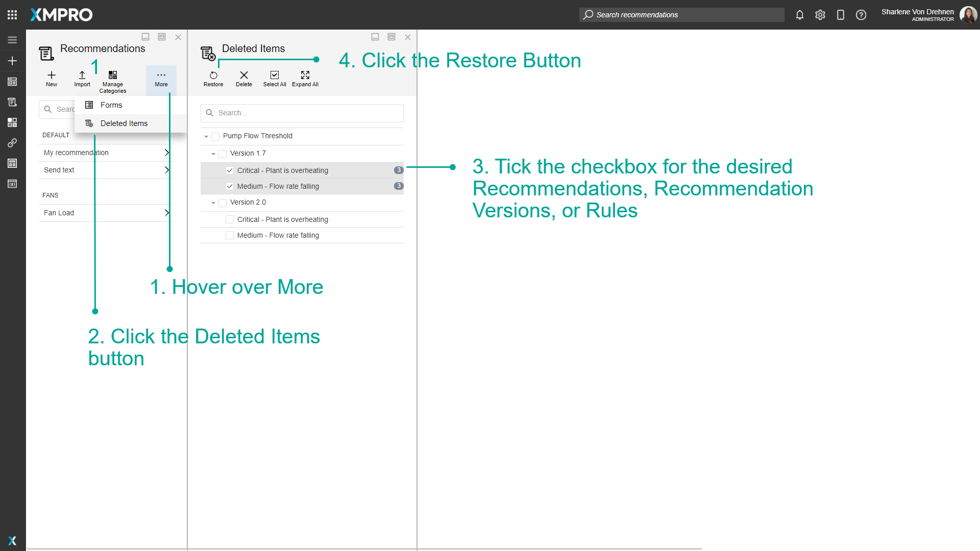980x551 pixels.
Task: Expand the Fan Load recommendation
Action: tap(166, 213)
